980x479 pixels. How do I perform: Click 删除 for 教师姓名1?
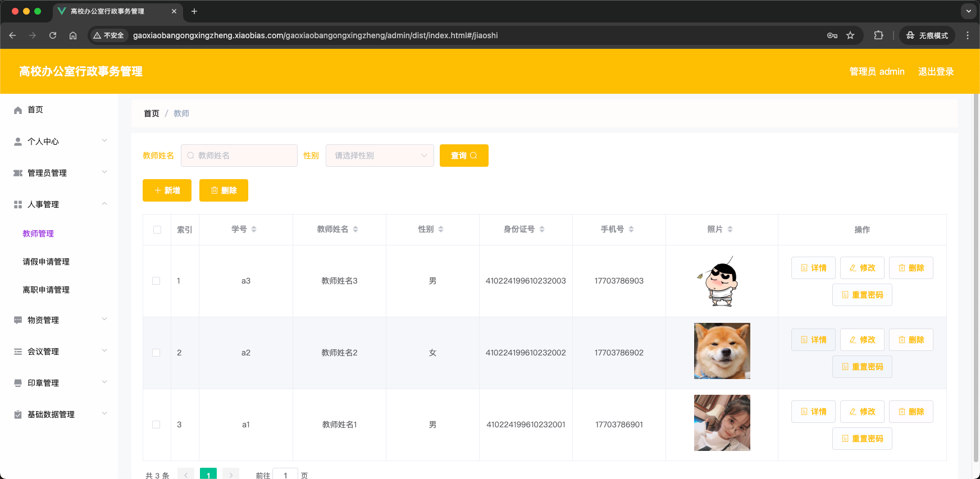(911, 412)
